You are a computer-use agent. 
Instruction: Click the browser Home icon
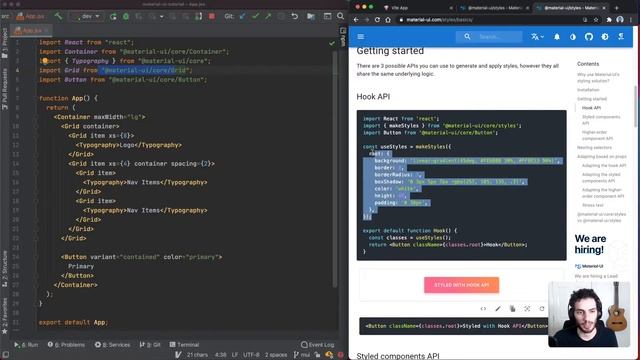(388, 20)
